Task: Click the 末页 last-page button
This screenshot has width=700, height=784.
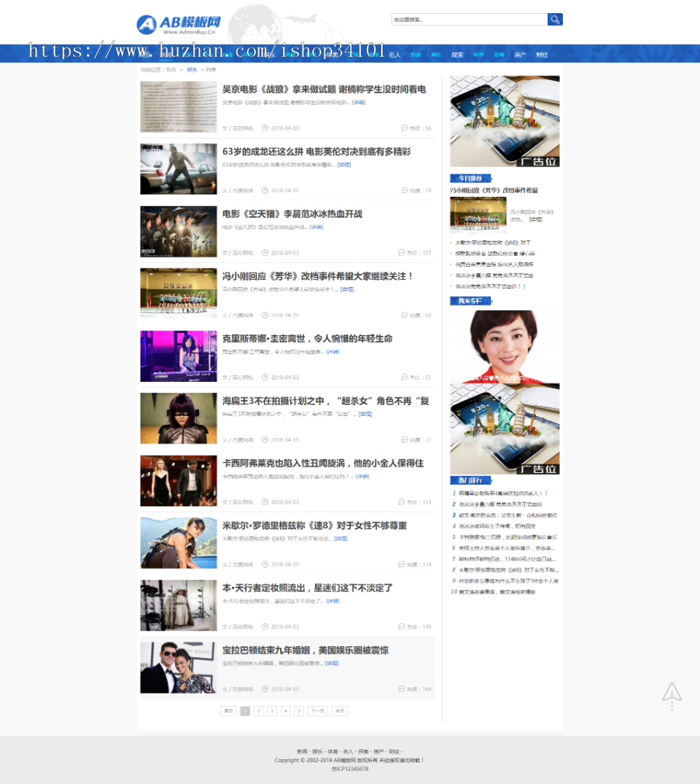Action: tap(339, 710)
